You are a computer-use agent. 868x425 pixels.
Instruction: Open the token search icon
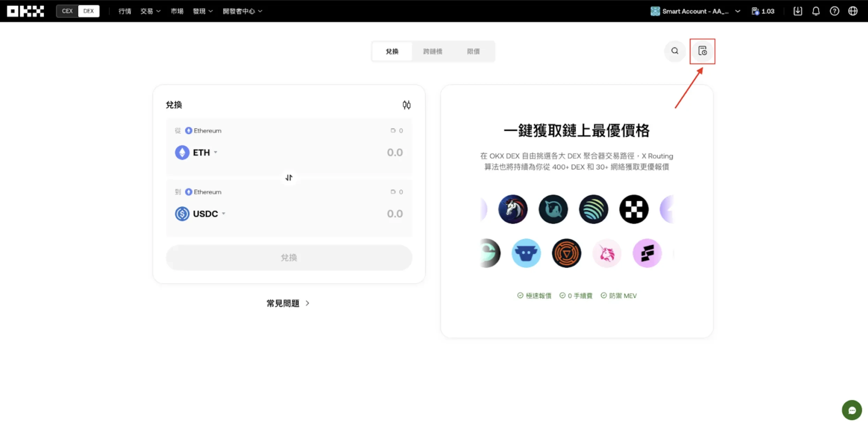[675, 51]
